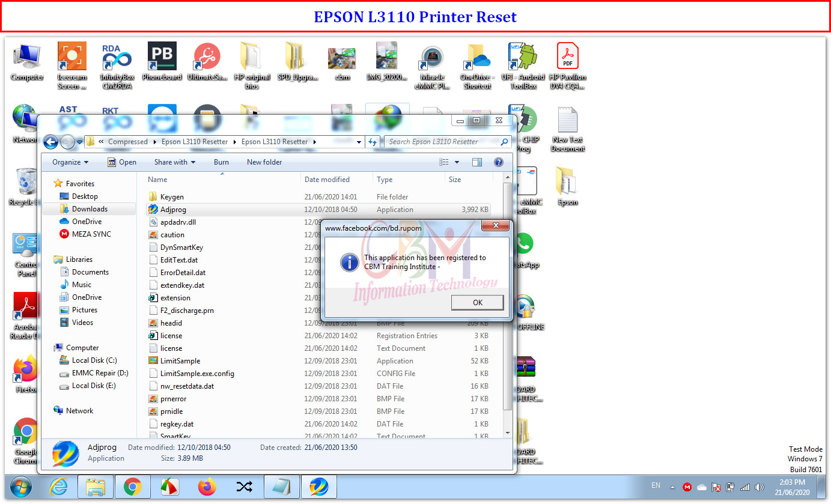
Task: Create a New folder using the toolbar button
Action: coord(264,162)
